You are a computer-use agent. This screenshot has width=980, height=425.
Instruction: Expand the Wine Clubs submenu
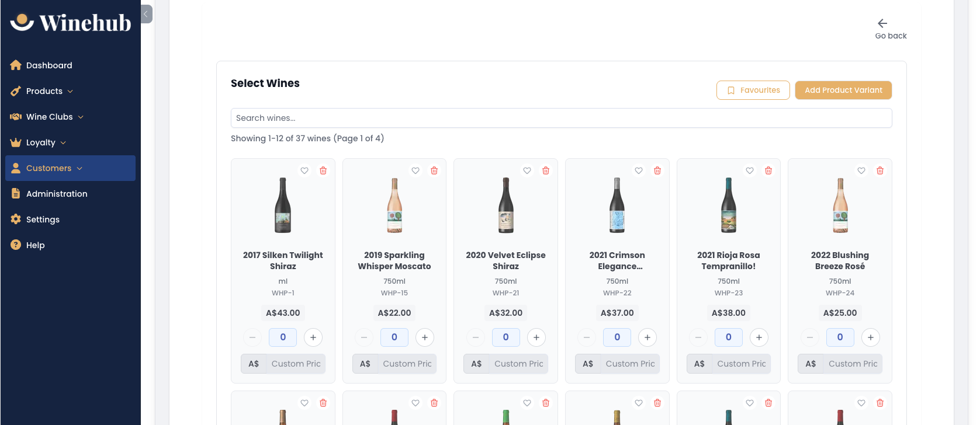click(81, 117)
